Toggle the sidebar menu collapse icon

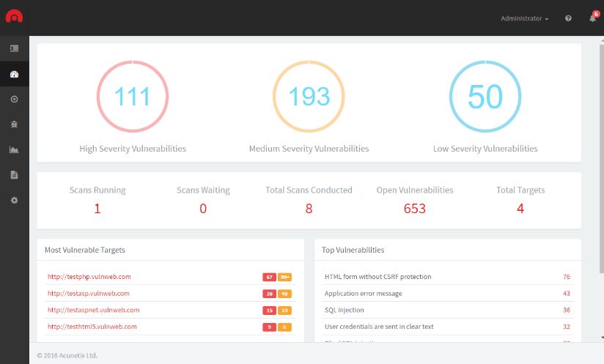pyautogui.click(x=14, y=48)
